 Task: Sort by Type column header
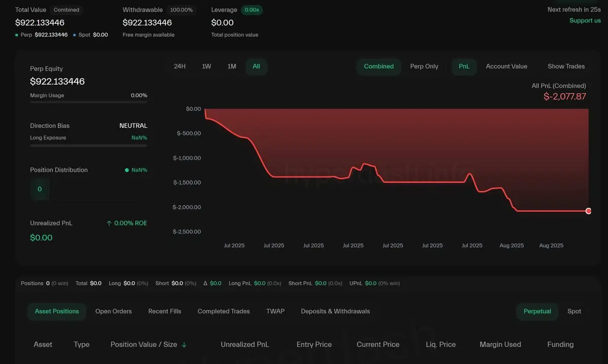(x=82, y=344)
